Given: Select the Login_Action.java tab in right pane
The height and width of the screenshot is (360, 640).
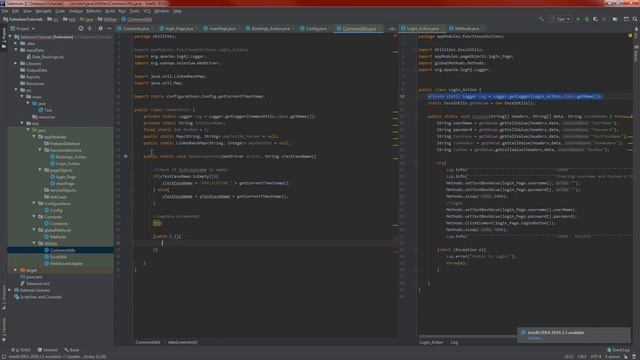Looking at the screenshot, I should 421,29.
